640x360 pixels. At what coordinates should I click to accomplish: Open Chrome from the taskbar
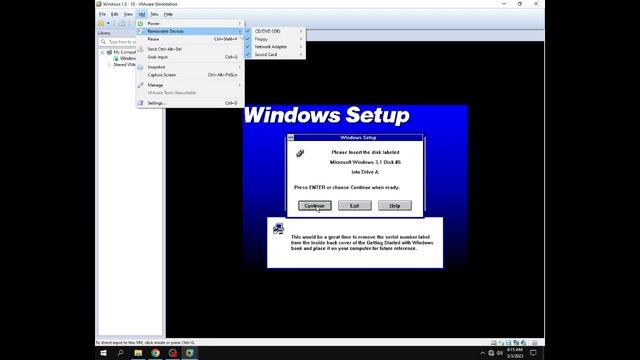click(x=156, y=353)
